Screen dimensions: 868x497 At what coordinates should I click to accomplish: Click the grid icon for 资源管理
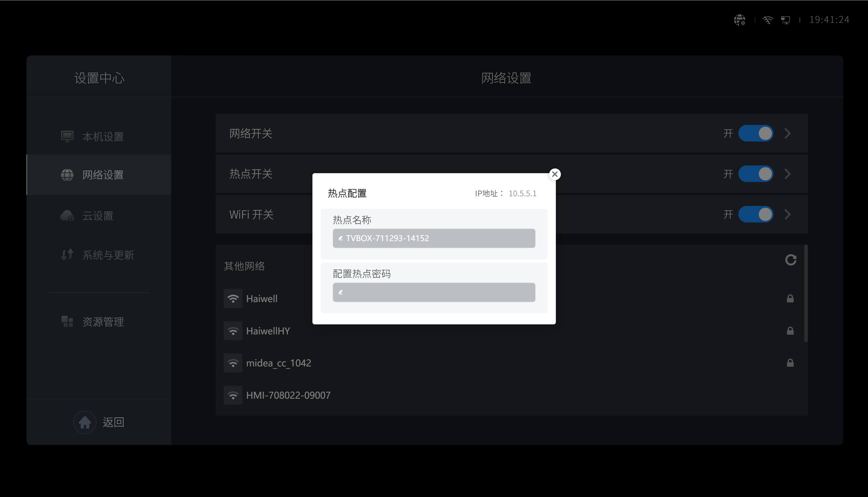pos(67,322)
